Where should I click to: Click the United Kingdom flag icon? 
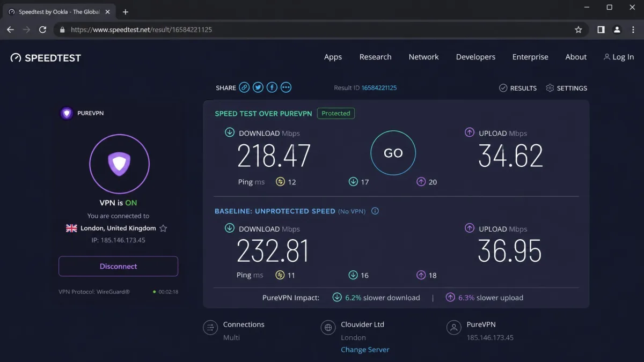[x=71, y=228]
